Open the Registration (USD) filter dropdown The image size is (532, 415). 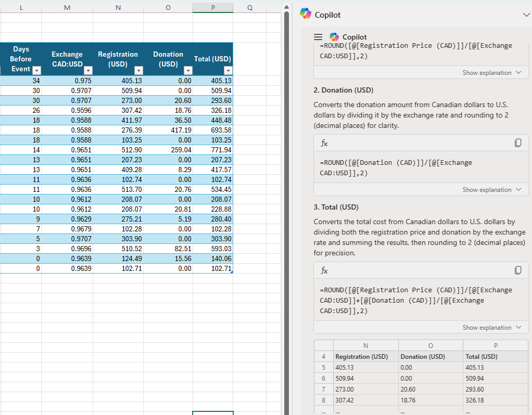tap(138, 70)
